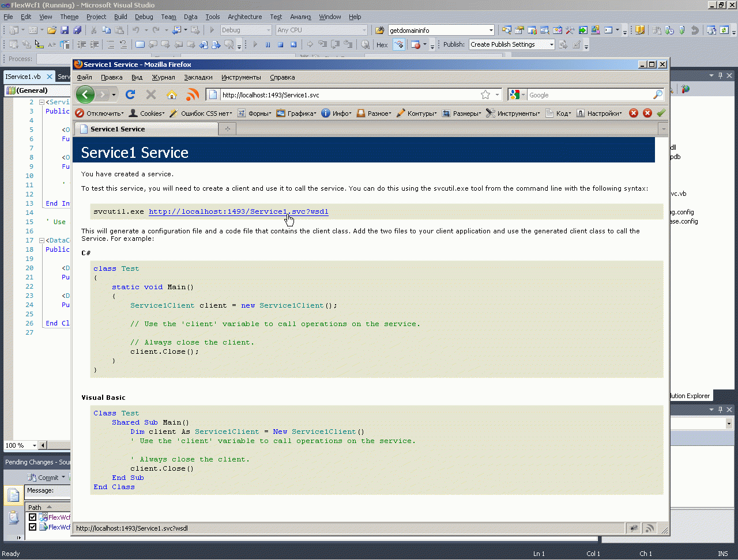Restart the debugging session

(x=293, y=44)
